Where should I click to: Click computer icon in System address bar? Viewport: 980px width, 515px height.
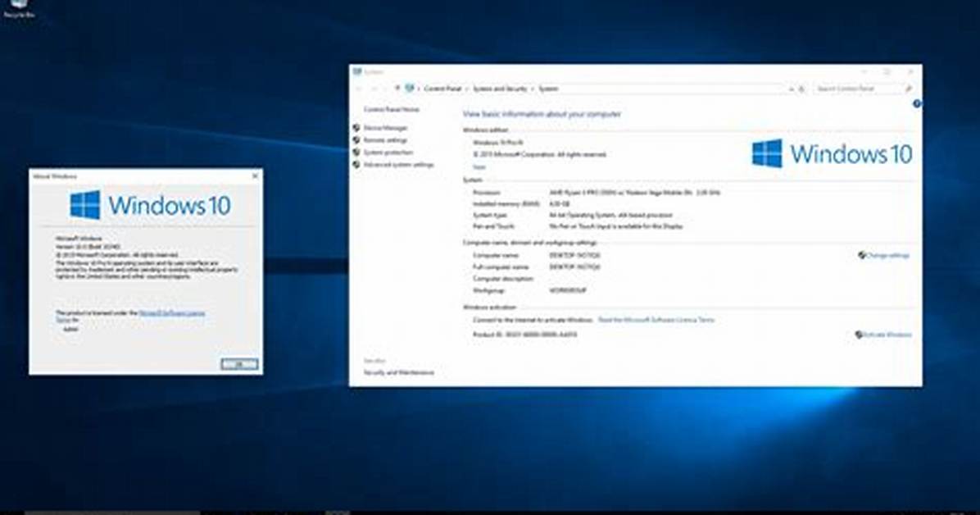tap(410, 89)
